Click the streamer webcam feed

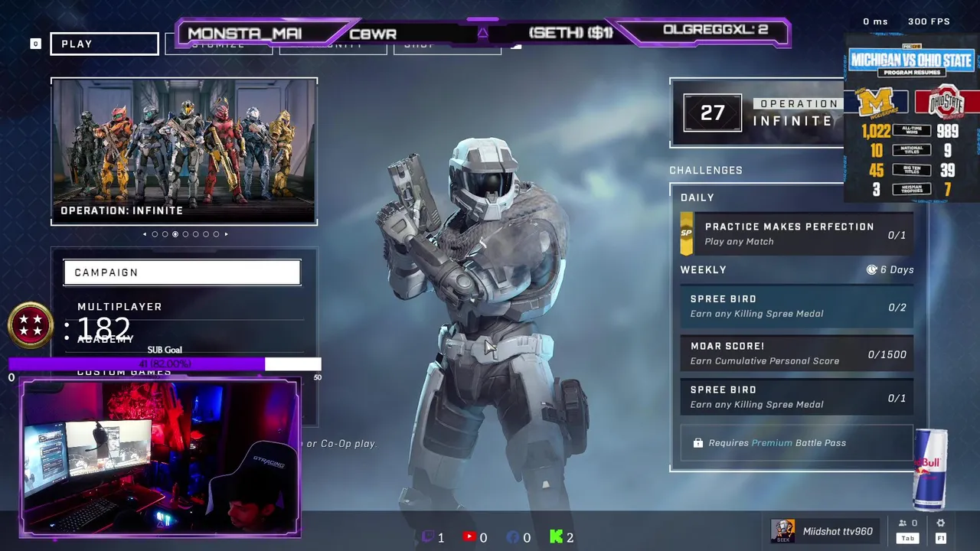160,457
